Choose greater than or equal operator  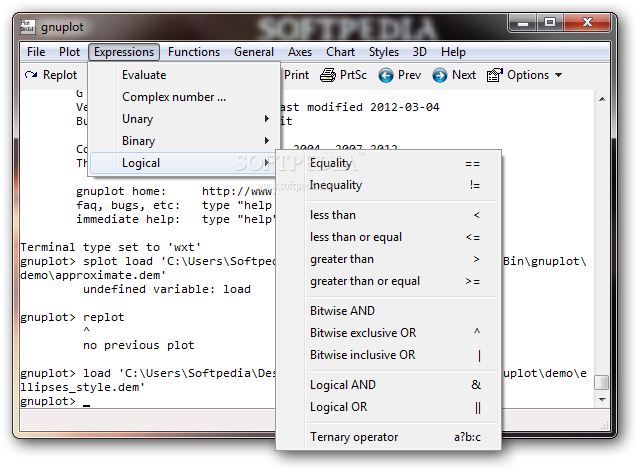pos(389,281)
